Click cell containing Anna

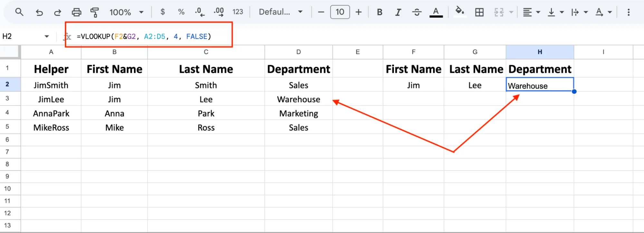pyautogui.click(x=114, y=113)
